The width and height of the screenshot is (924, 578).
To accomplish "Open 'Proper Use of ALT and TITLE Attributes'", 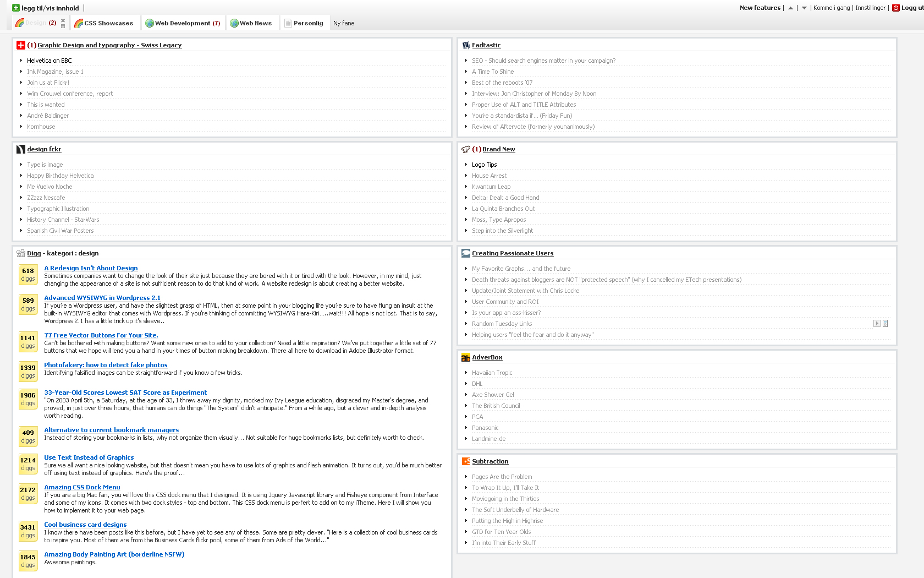I will [x=524, y=105].
